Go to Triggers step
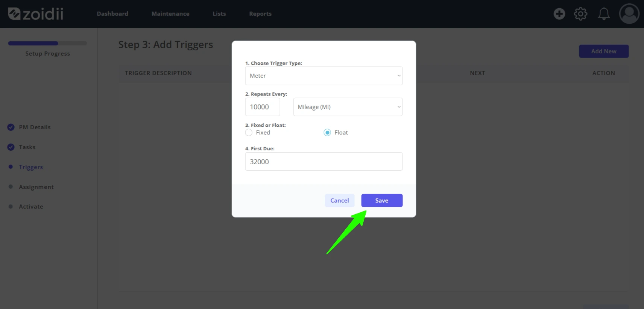The width and height of the screenshot is (644, 309). tap(31, 167)
